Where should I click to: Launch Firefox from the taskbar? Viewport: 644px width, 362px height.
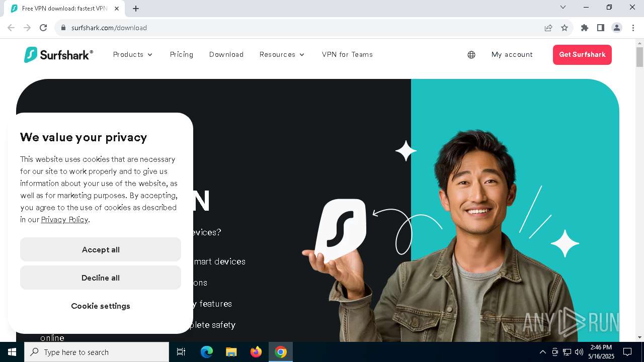[x=256, y=352]
